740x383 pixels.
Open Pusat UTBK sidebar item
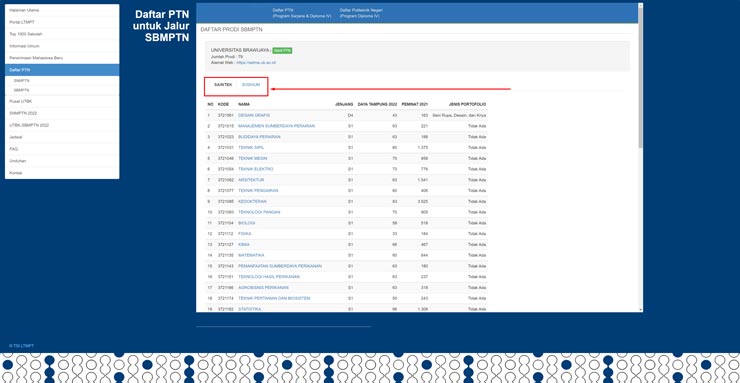[62, 101]
